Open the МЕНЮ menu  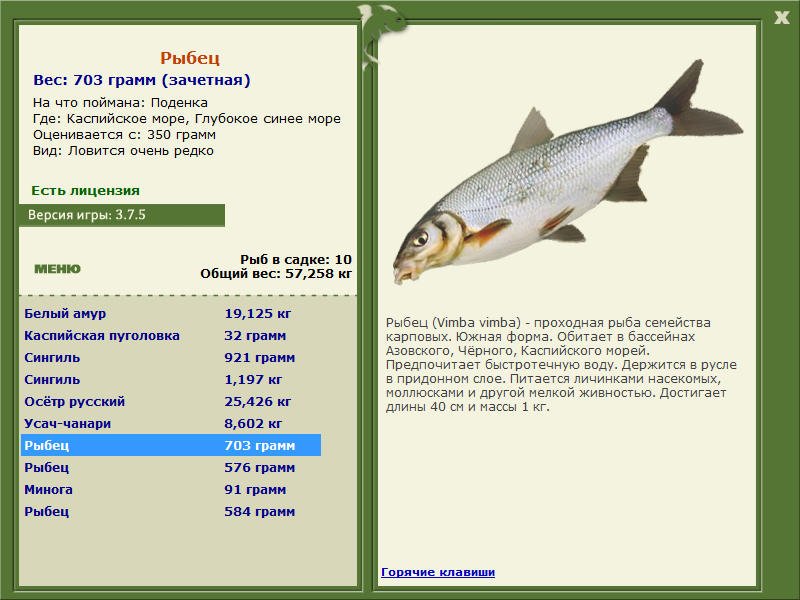click(x=57, y=269)
